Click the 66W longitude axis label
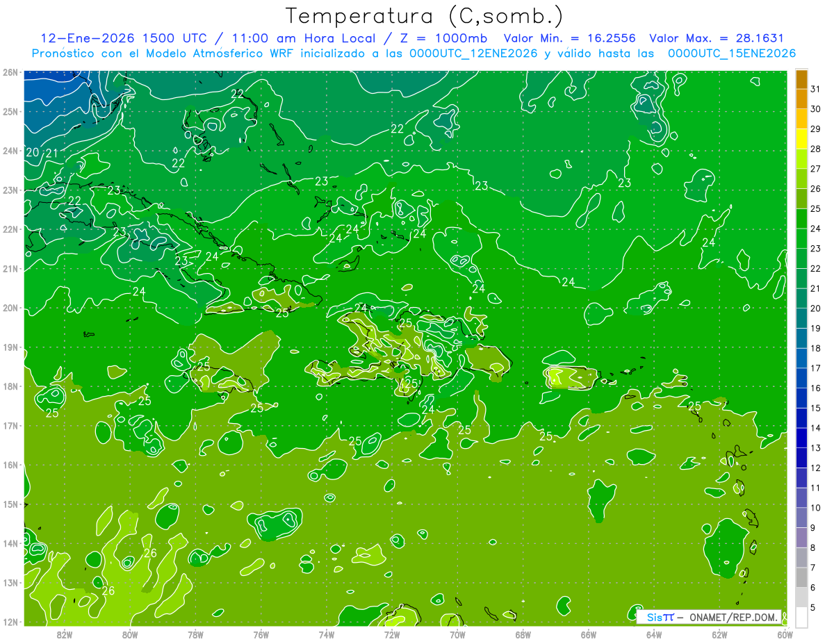This screenshot has width=834, height=644. 589,634
